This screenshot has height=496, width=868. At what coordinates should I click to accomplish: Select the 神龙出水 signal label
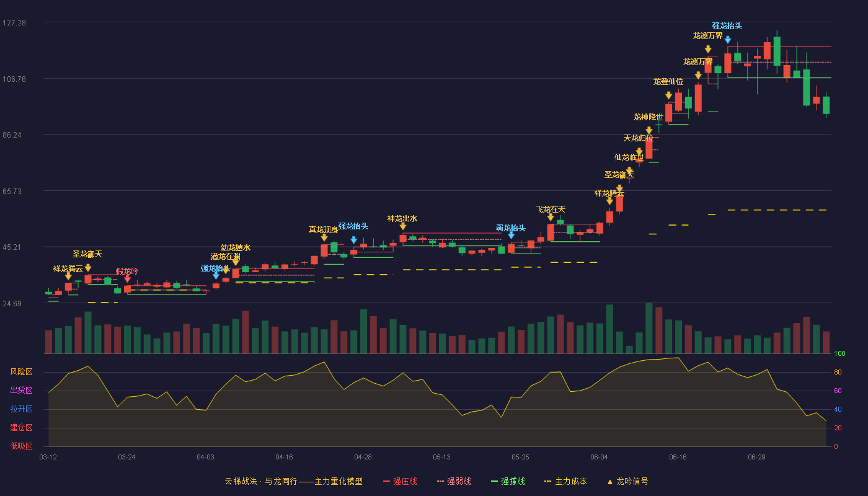(402, 218)
